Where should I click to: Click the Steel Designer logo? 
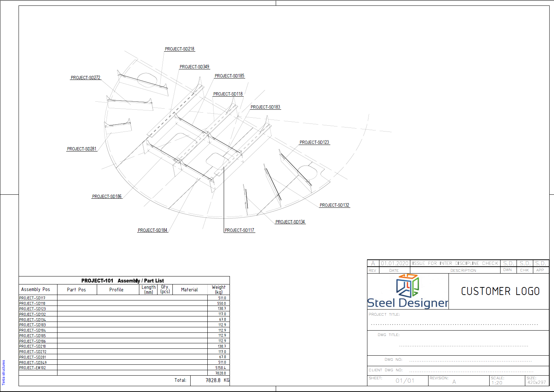point(407,291)
